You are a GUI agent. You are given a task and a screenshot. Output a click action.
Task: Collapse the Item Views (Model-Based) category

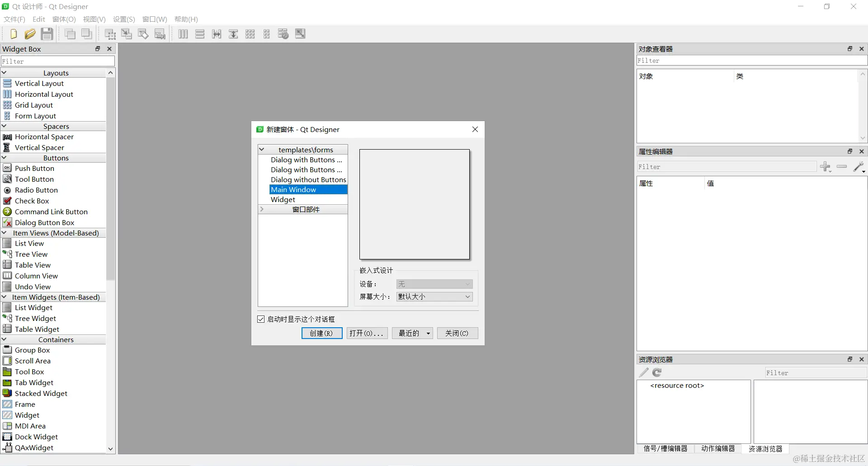4,233
